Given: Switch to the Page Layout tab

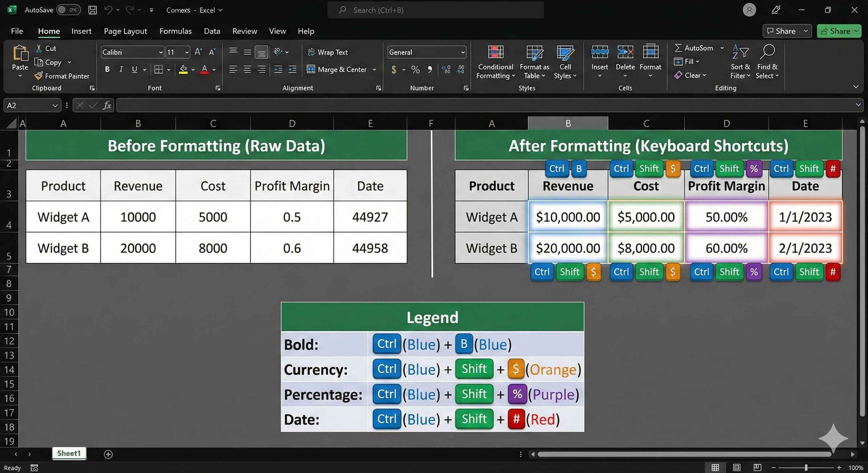Looking at the screenshot, I should 125,31.
